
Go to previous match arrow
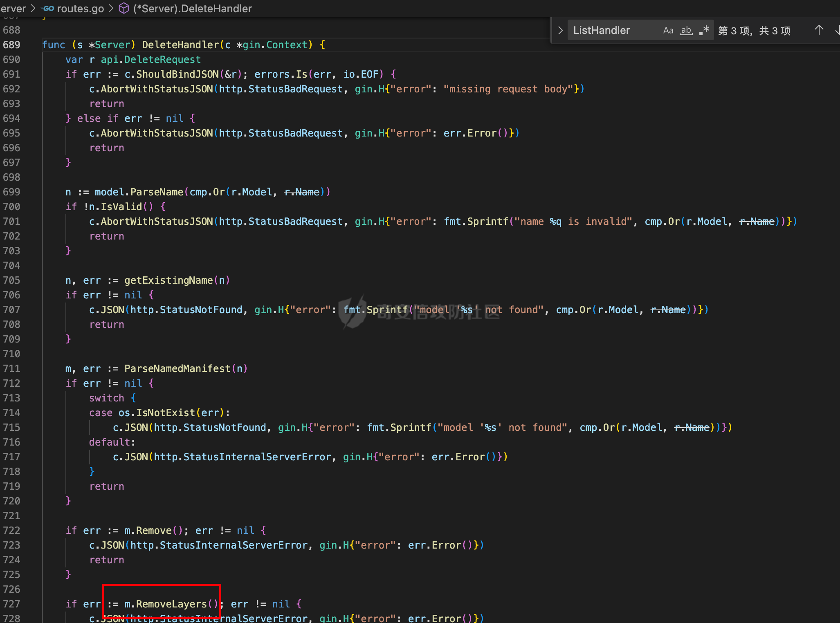coord(819,30)
